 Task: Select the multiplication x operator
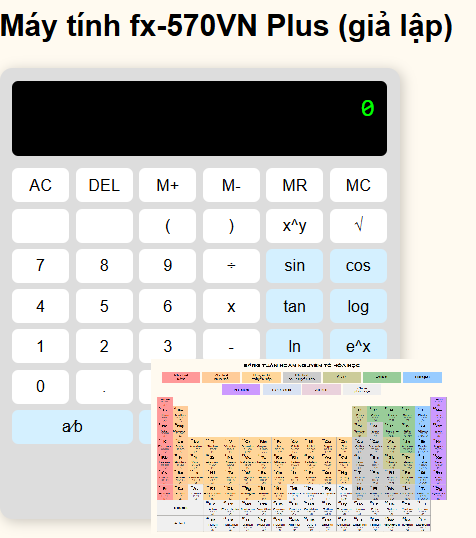[x=231, y=306]
